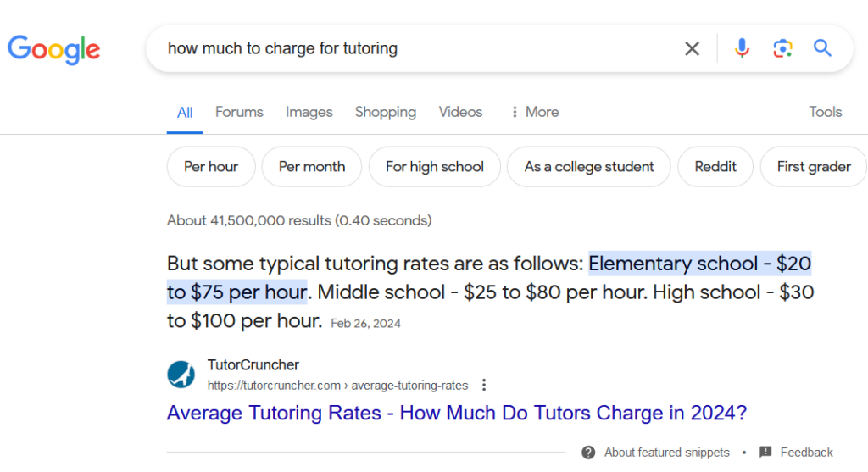Switch to the Forums tab
The height and width of the screenshot is (472, 868).
[239, 112]
